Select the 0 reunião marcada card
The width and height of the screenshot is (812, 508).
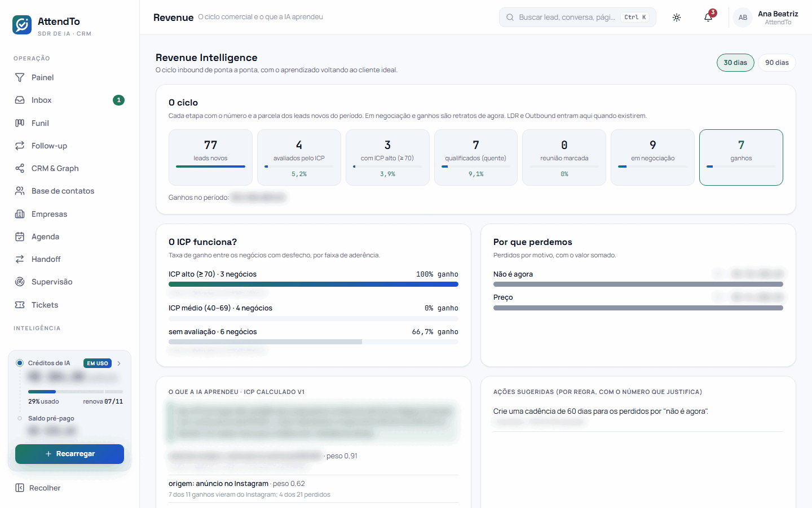click(x=564, y=157)
